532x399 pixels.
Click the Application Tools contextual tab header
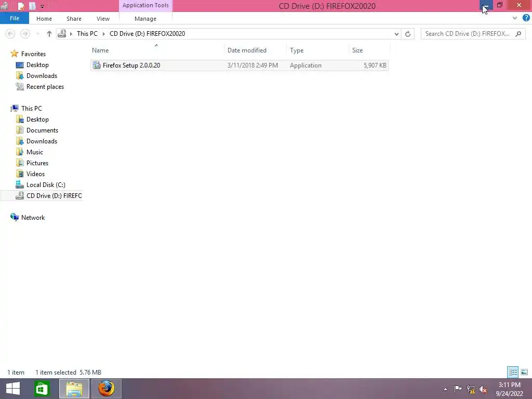[x=145, y=5]
